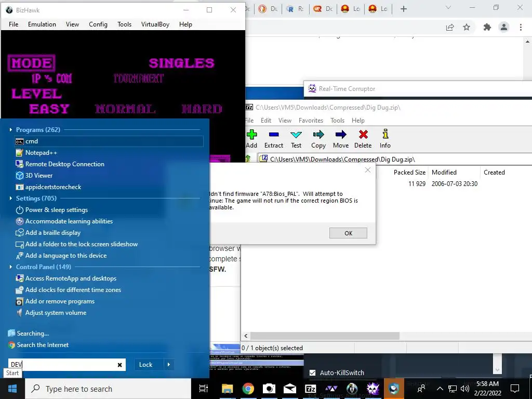Open the arrow next to Lock button
This screenshot has height=399, width=532.
point(169,364)
